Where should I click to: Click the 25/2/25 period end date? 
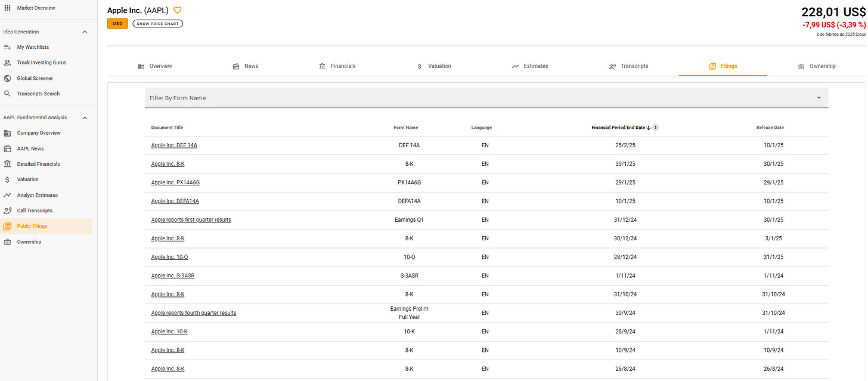point(626,145)
